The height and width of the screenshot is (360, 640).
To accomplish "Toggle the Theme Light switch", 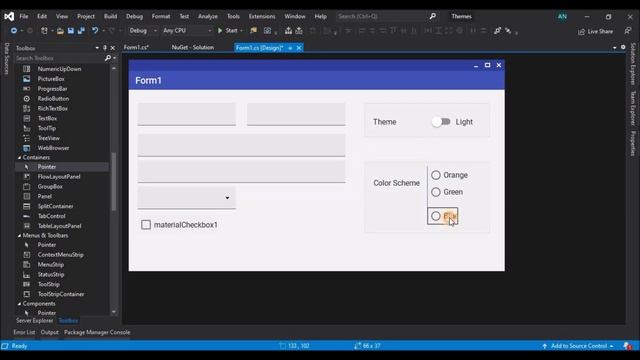I will (x=441, y=122).
